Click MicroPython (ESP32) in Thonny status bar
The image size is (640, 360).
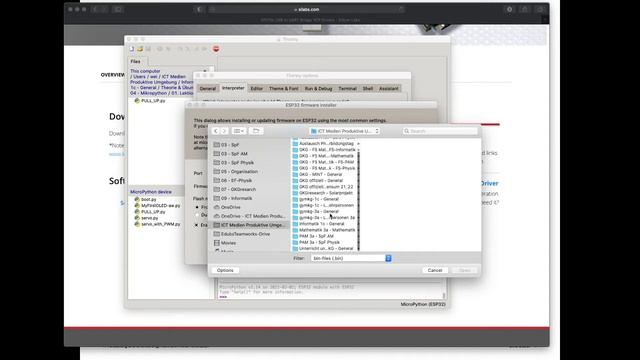[423, 304]
